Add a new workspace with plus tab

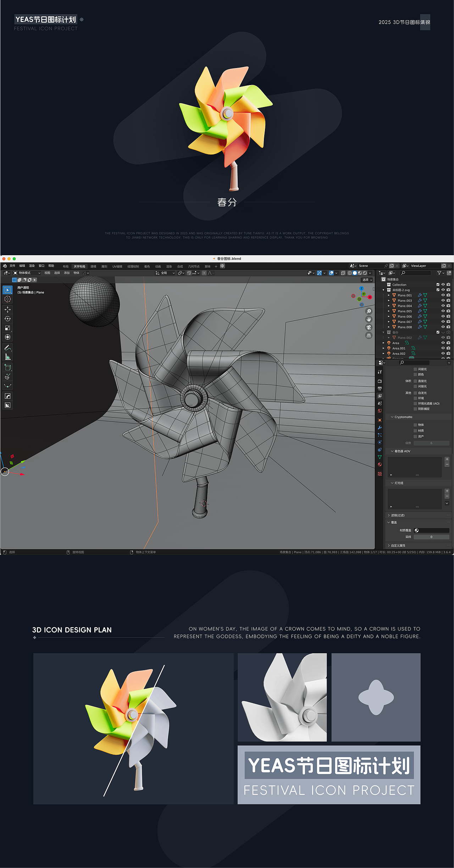coord(216,267)
